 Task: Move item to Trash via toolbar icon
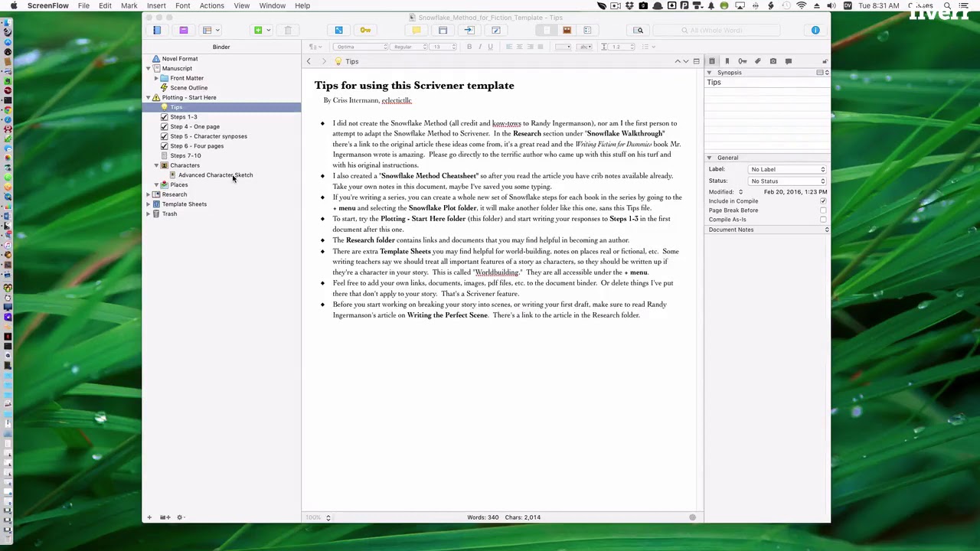pos(288,30)
